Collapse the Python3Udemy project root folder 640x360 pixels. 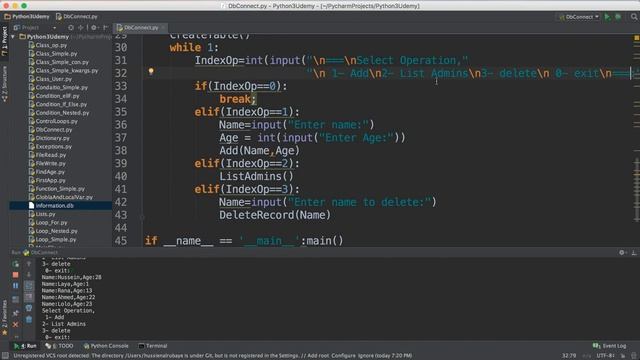click(13, 37)
